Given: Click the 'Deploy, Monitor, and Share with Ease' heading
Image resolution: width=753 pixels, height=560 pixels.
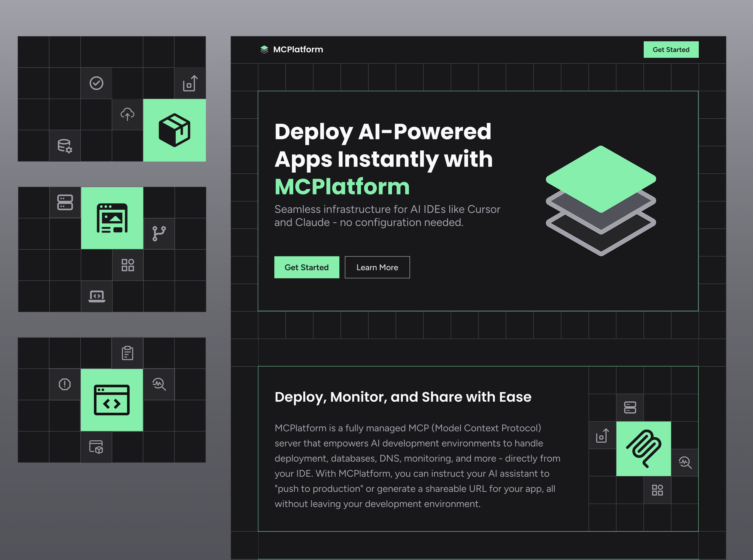Looking at the screenshot, I should coord(403,397).
